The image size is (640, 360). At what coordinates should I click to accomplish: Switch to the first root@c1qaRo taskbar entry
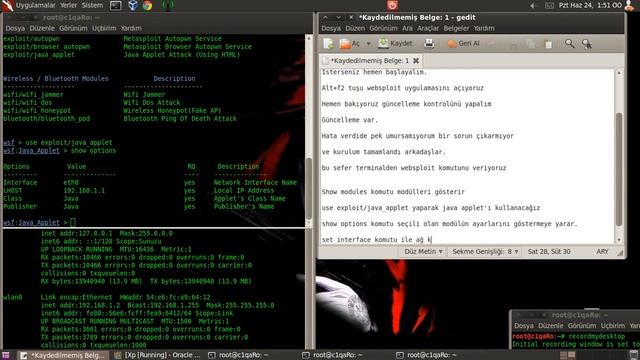tap(238, 355)
